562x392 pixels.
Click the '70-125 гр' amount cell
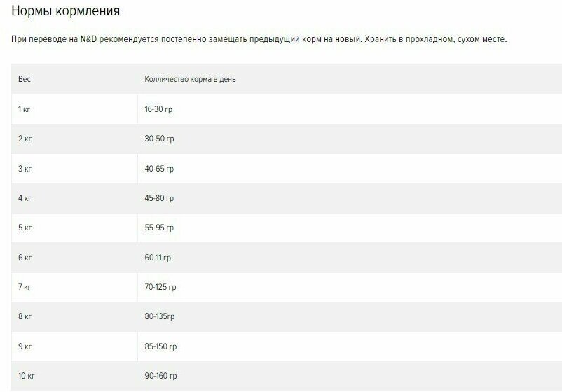[x=350, y=287]
